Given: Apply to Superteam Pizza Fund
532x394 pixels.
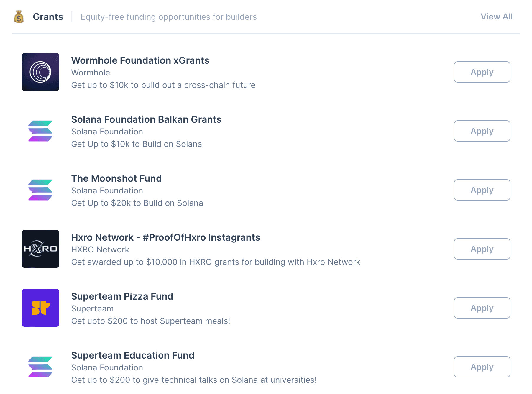Looking at the screenshot, I should [x=482, y=308].
